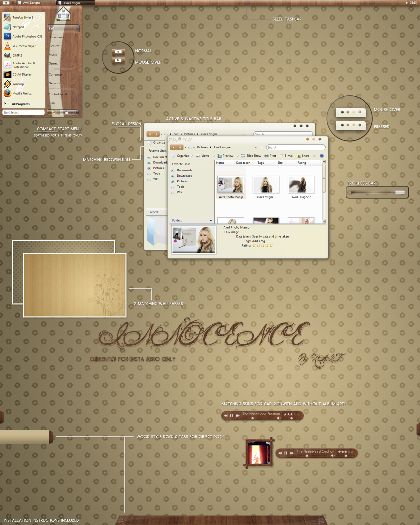Click Run... in the start menu

coord(52,103)
